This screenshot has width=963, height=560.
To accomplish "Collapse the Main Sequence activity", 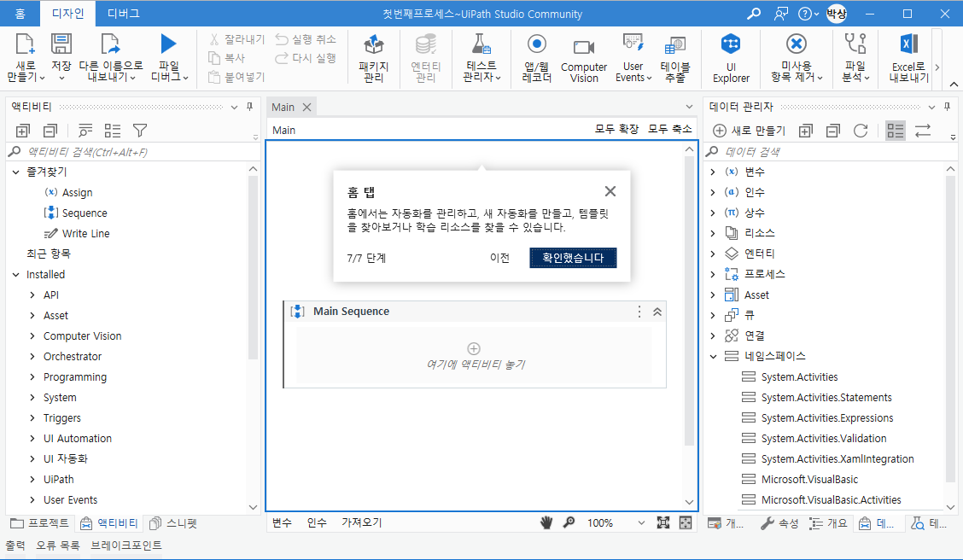I will click(657, 312).
